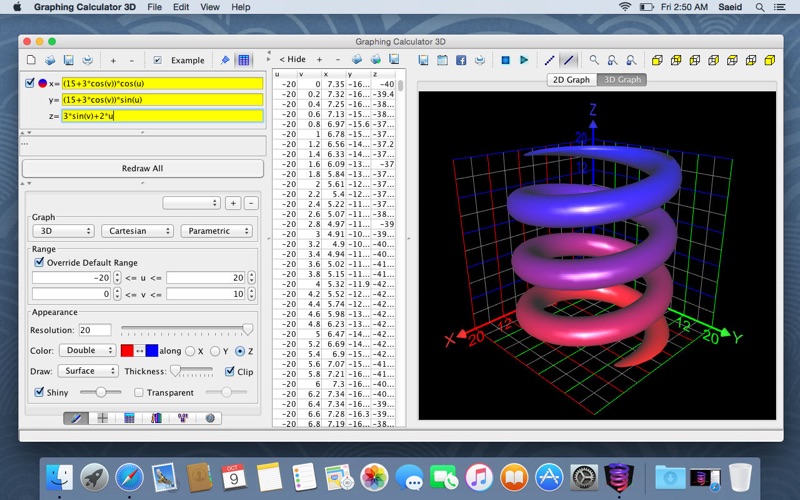
Task: Open the empty preset dropdown above Graph
Action: tap(191, 203)
